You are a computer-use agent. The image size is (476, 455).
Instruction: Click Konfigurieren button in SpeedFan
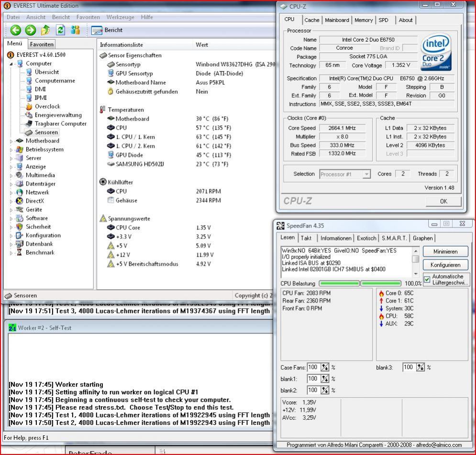point(445,265)
